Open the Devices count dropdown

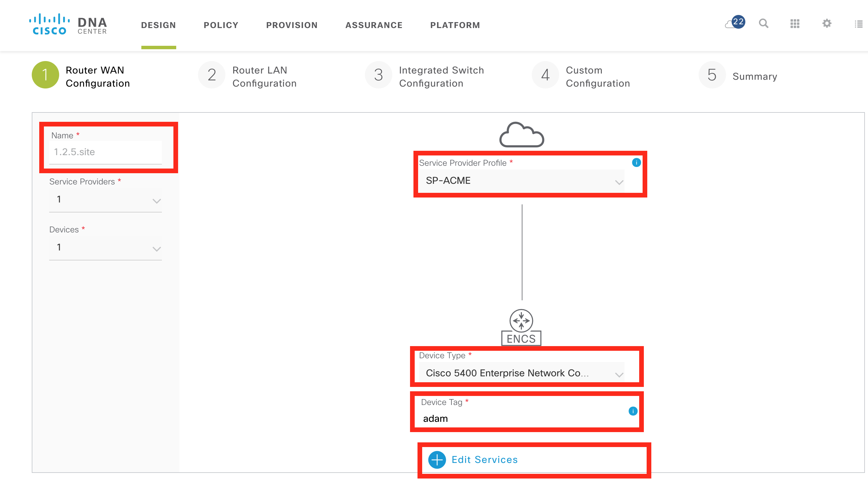pyautogui.click(x=106, y=248)
